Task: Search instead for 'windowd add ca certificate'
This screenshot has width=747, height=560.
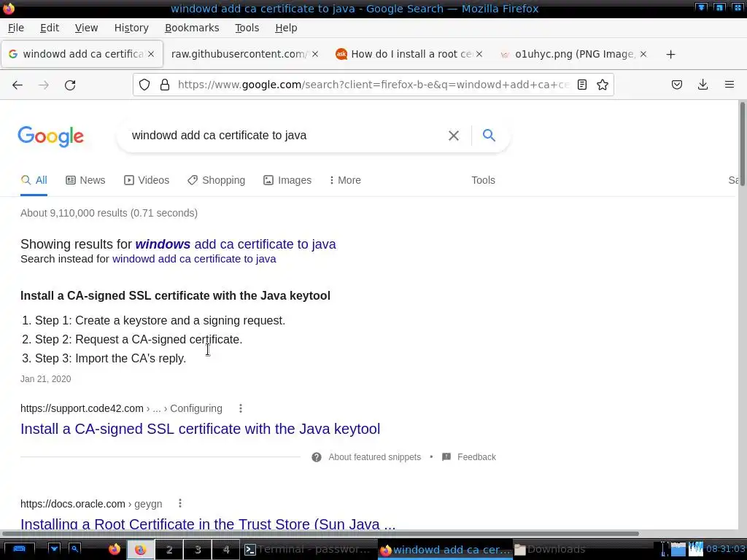Action: [x=194, y=259]
